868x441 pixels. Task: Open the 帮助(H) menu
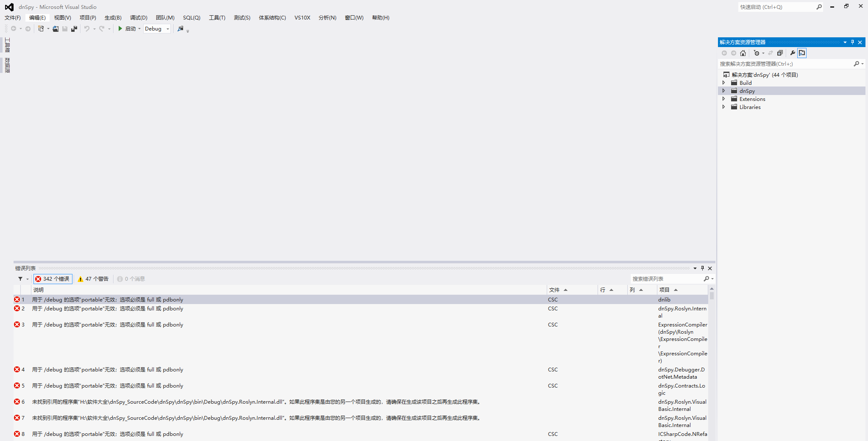pos(381,17)
